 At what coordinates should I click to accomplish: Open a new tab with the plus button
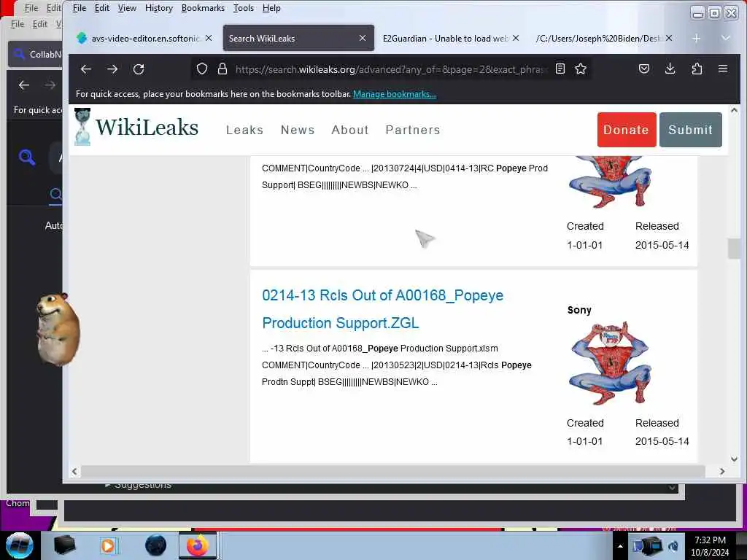point(696,38)
